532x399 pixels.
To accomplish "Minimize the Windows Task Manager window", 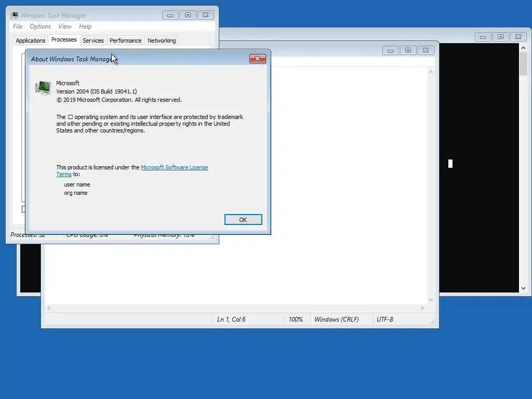I will click(x=170, y=15).
